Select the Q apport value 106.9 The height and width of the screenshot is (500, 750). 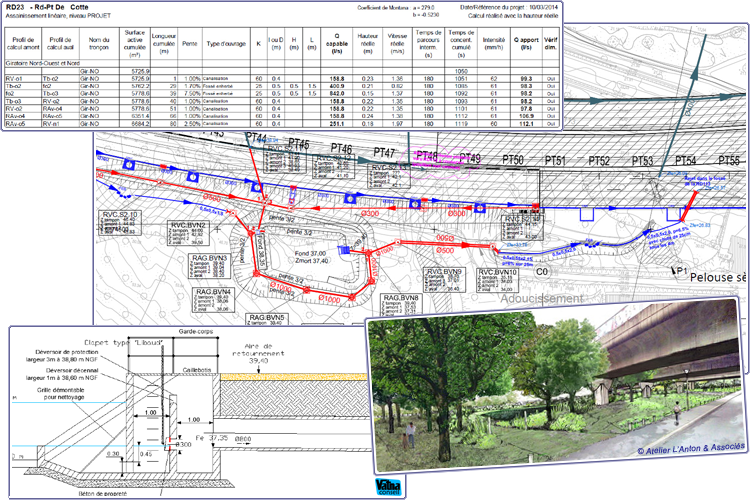[526, 116]
